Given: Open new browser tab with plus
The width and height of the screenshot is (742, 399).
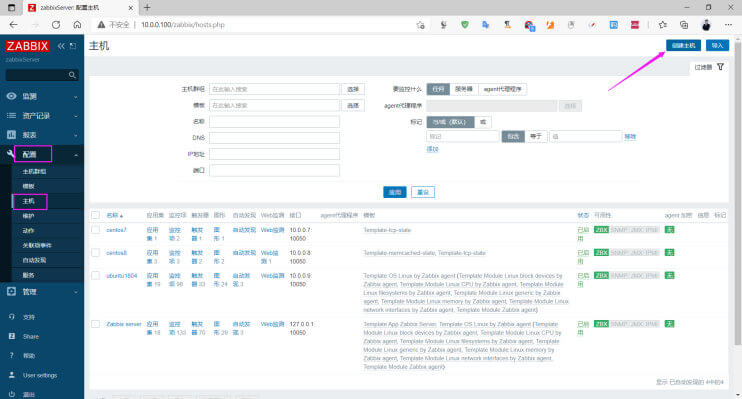Looking at the screenshot, I should 147,8.
